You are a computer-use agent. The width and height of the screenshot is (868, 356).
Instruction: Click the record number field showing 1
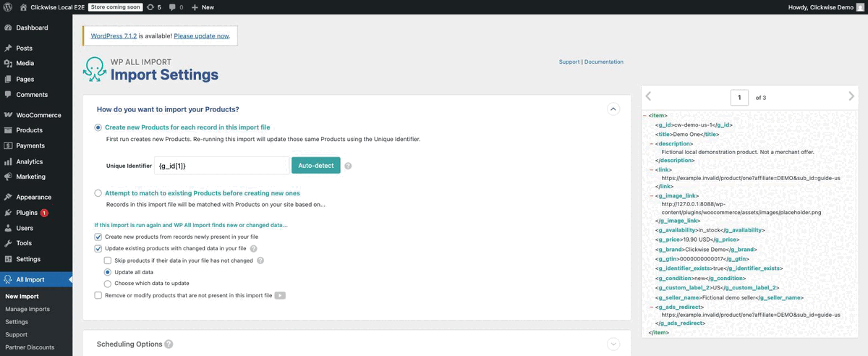[x=739, y=97]
